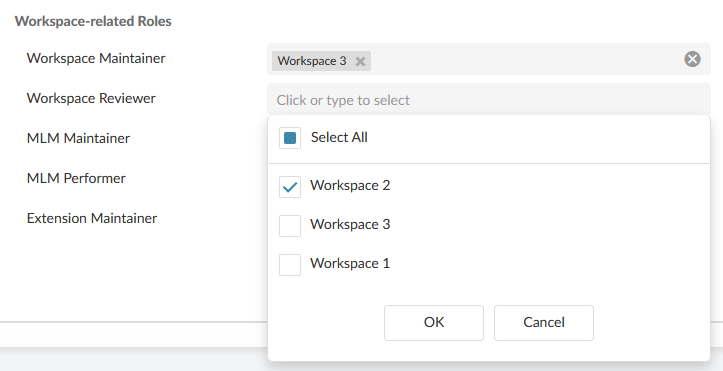Click the Workspace 3 option text in the list
The image size is (723, 371).
(x=350, y=224)
